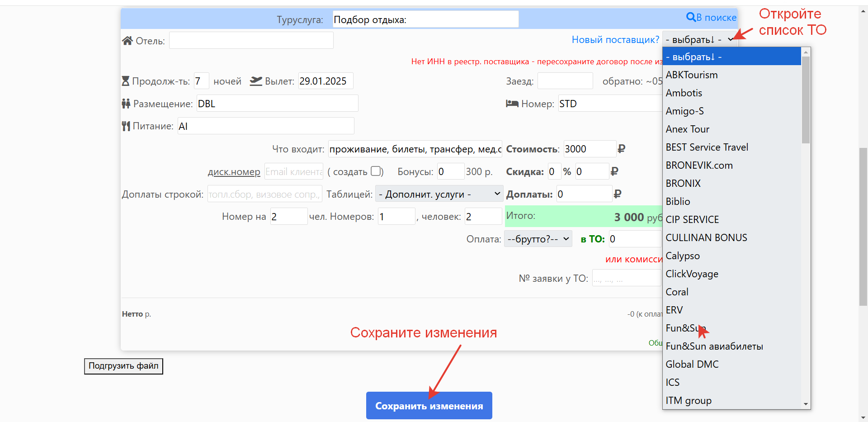The width and height of the screenshot is (868, 422).
Task: Click the ruble sign next to Скидка
Action: (614, 171)
